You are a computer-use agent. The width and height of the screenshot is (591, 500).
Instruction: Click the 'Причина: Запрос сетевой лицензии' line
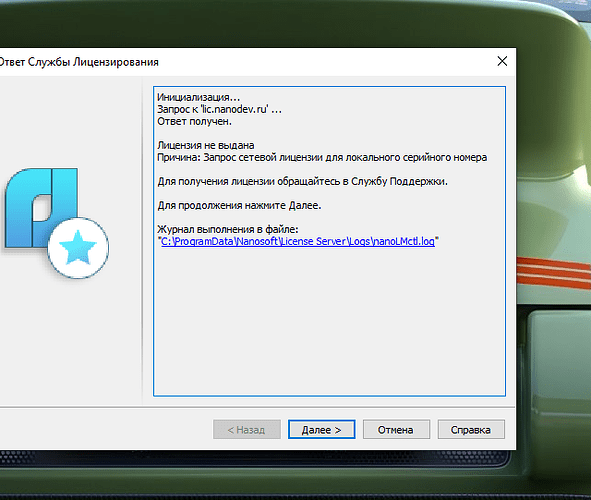click(322, 157)
